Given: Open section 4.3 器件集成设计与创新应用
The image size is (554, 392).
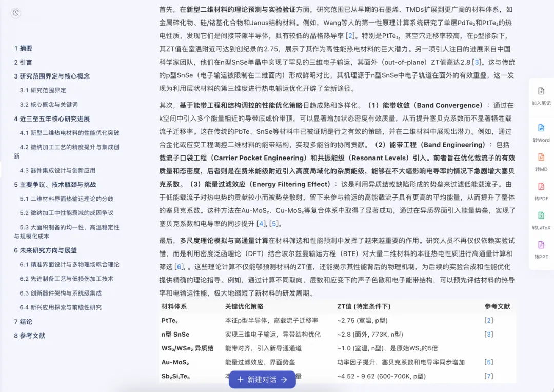Looking at the screenshot, I should 56,169.
